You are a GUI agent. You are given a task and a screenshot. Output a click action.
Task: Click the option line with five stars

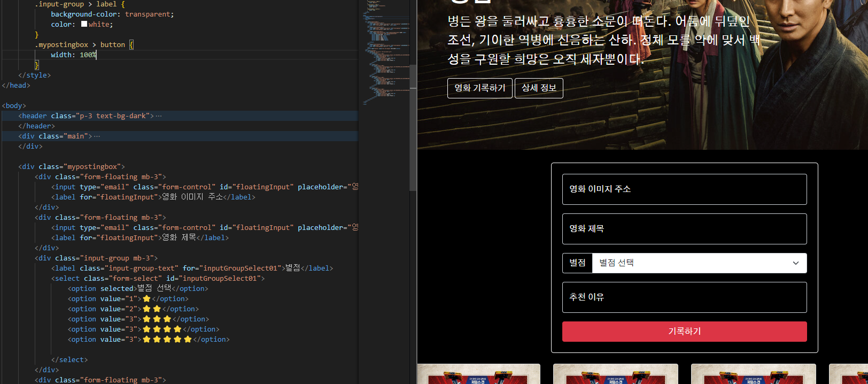[x=149, y=340]
